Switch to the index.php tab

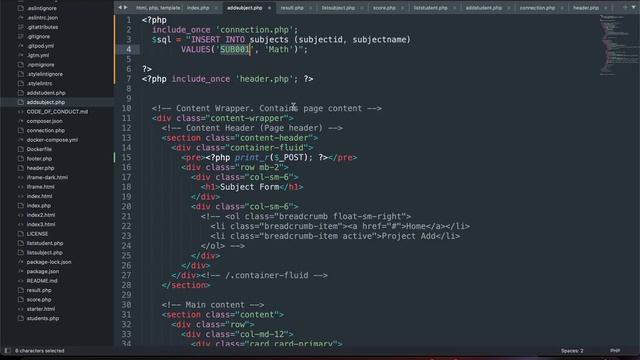(x=198, y=8)
